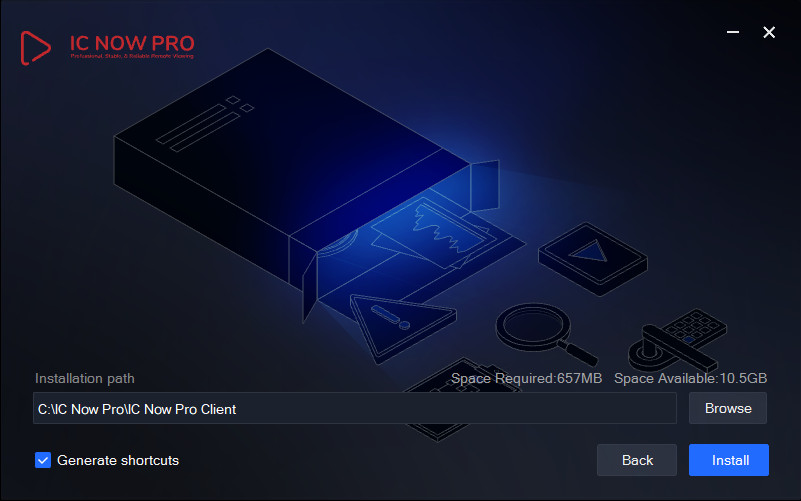Click the Space Required:657MB text

click(526, 378)
